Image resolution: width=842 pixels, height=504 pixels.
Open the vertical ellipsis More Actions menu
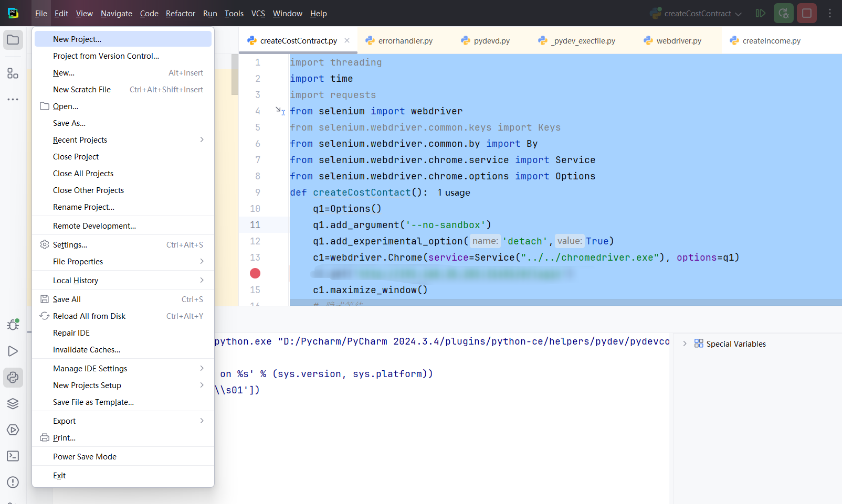click(830, 13)
